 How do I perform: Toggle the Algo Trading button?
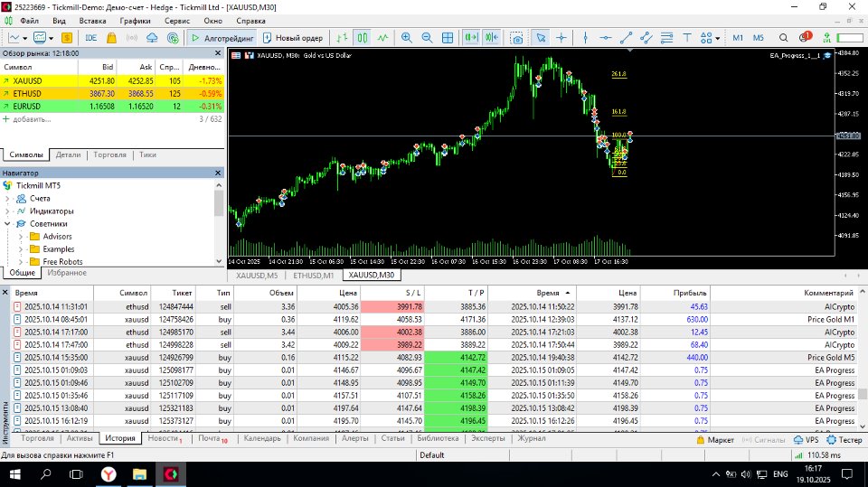222,38
